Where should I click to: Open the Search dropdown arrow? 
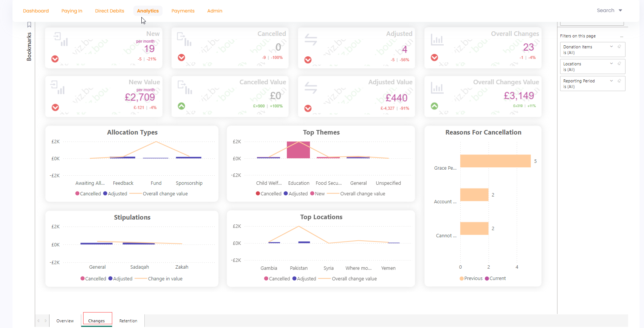pyautogui.click(x=620, y=11)
